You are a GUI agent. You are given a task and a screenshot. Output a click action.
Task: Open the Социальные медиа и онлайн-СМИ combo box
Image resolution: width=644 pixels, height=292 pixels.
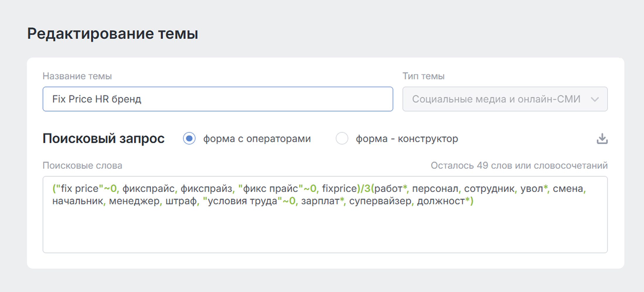[496, 99]
